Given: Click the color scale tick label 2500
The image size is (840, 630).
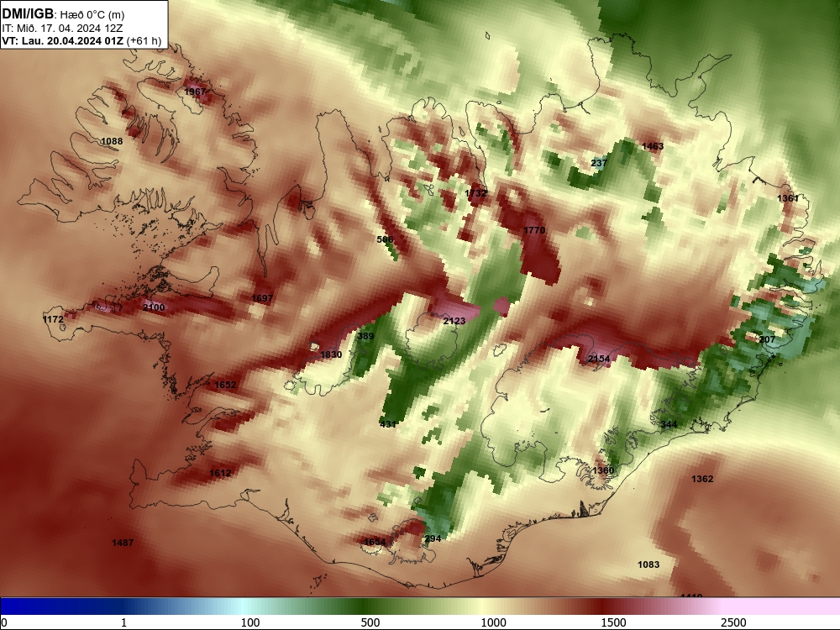Looking at the screenshot, I should (x=733, y=622).
